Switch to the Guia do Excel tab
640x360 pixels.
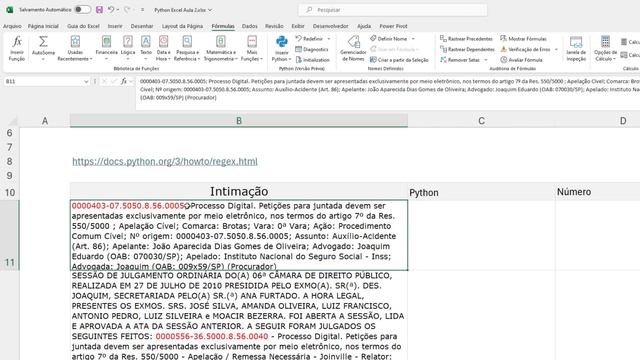(x=83, y=26)
